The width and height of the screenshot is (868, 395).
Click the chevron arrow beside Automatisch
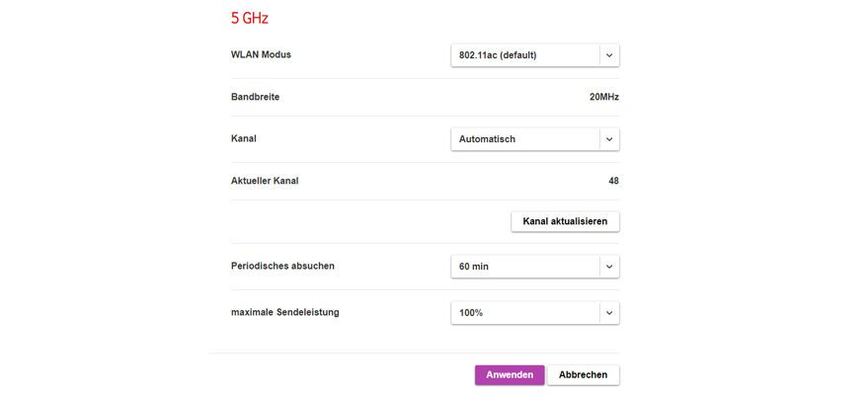click(x=609, y=139)
